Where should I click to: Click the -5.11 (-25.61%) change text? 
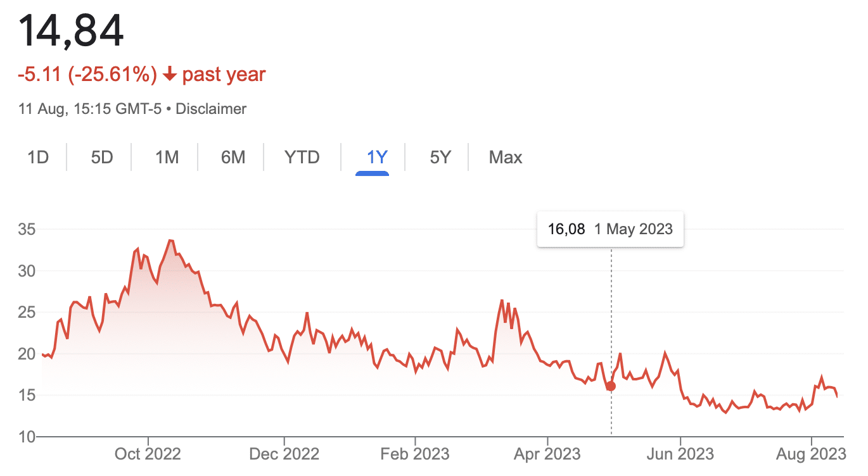(x=87, y=75)
